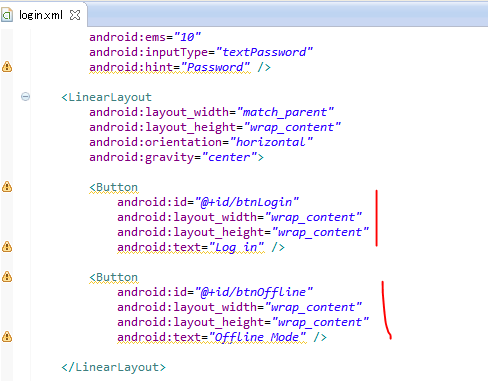This screenshot has width=488, height=381.
Task: Click the gravity center attribute value
Action: pyautogui.click(x=230, y=157)
